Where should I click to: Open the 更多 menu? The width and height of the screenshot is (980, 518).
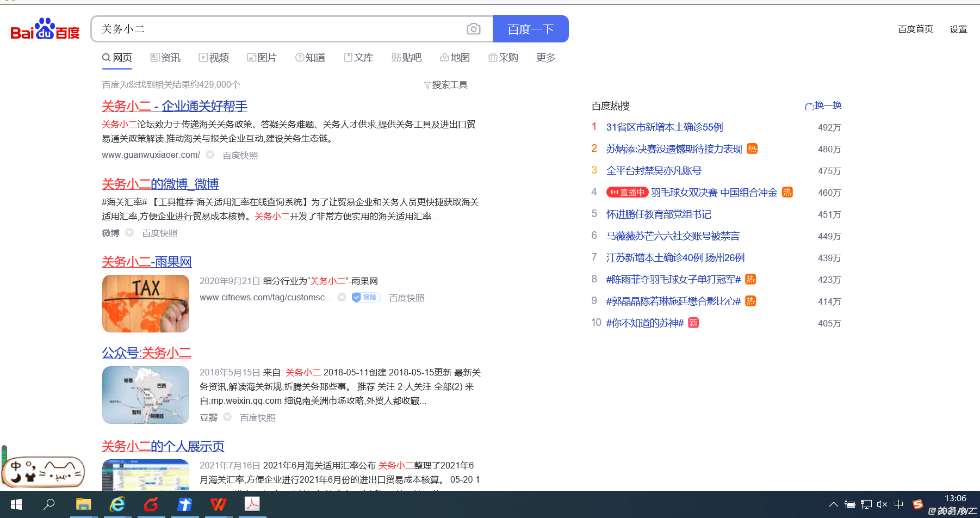tap(545, 58)
